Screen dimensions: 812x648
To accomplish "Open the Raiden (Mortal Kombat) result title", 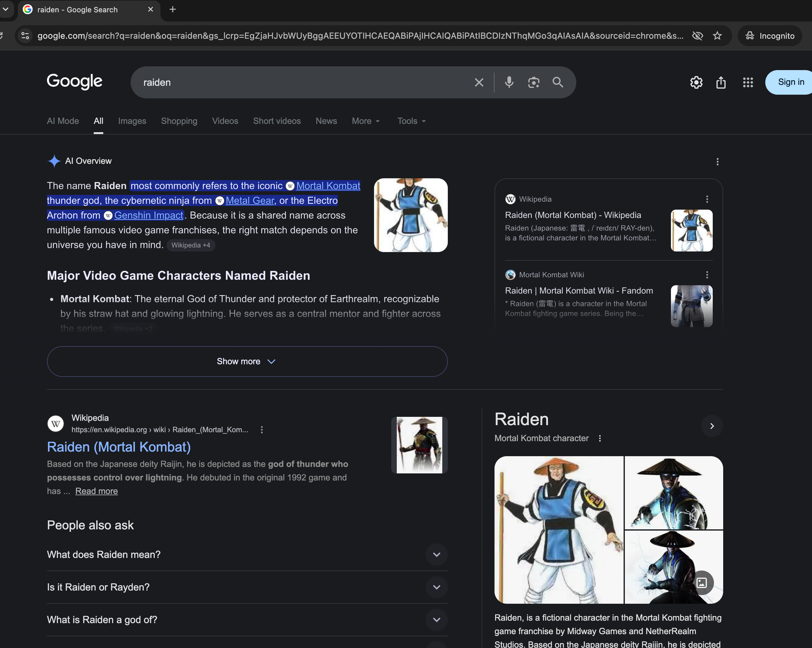I will point(119,447).
